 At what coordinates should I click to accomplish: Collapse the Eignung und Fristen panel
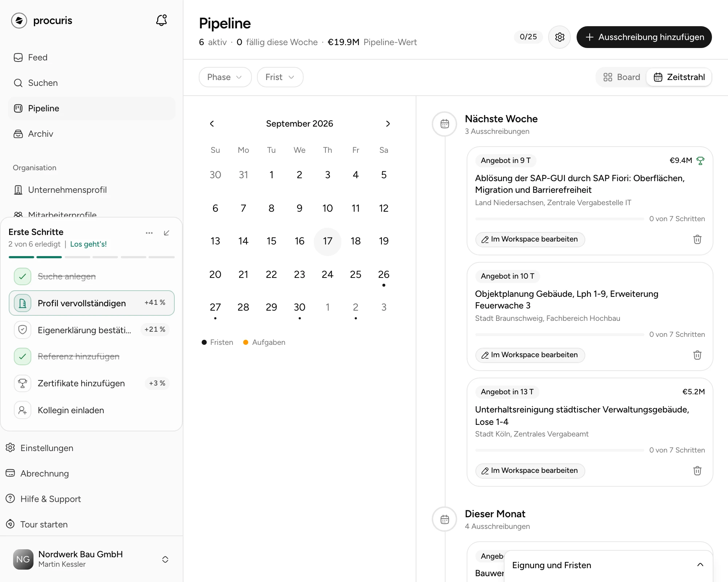click(700, 565)
